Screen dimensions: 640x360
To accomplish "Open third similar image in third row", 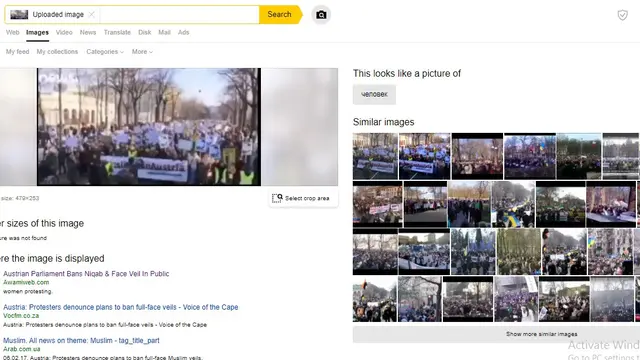I will pos(473,252).
